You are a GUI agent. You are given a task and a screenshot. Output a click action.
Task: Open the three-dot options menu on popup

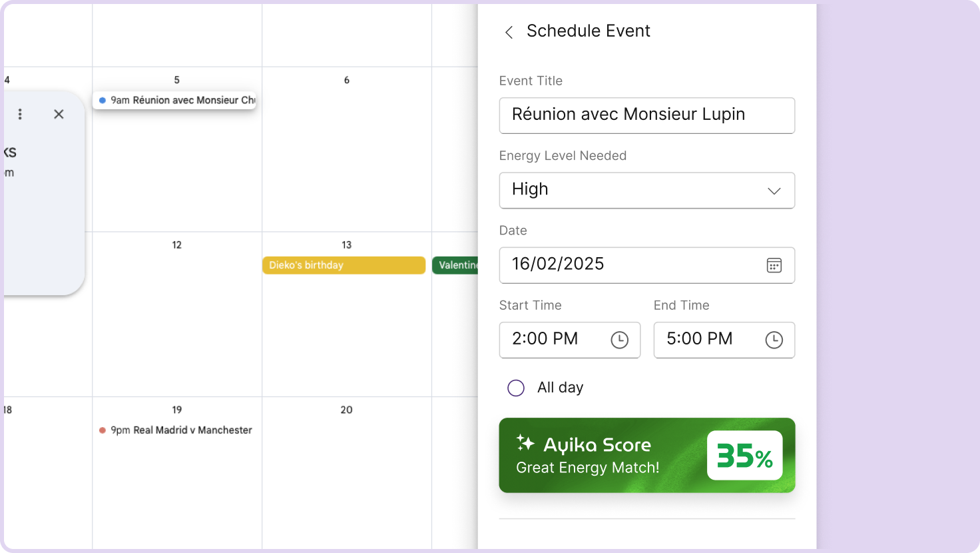click(20, 114)
